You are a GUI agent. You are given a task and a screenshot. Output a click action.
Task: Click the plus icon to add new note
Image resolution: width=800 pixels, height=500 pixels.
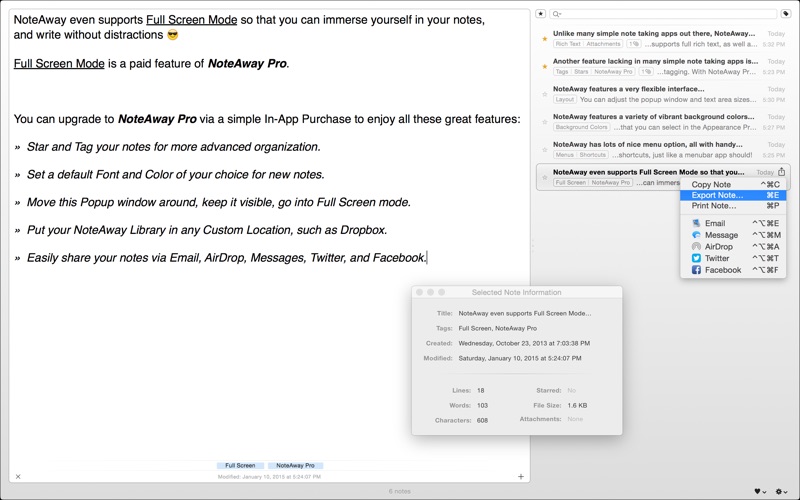521,477
